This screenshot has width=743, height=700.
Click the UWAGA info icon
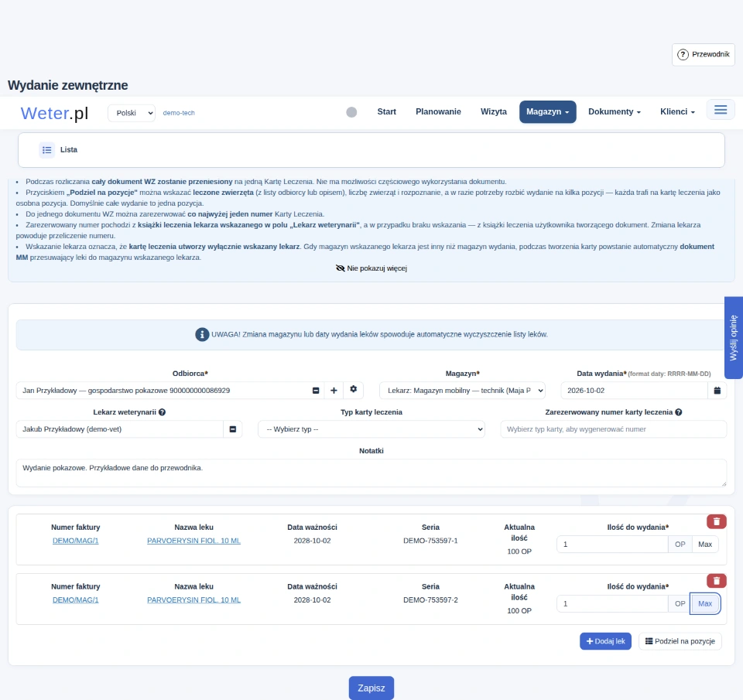coord(202,334)
